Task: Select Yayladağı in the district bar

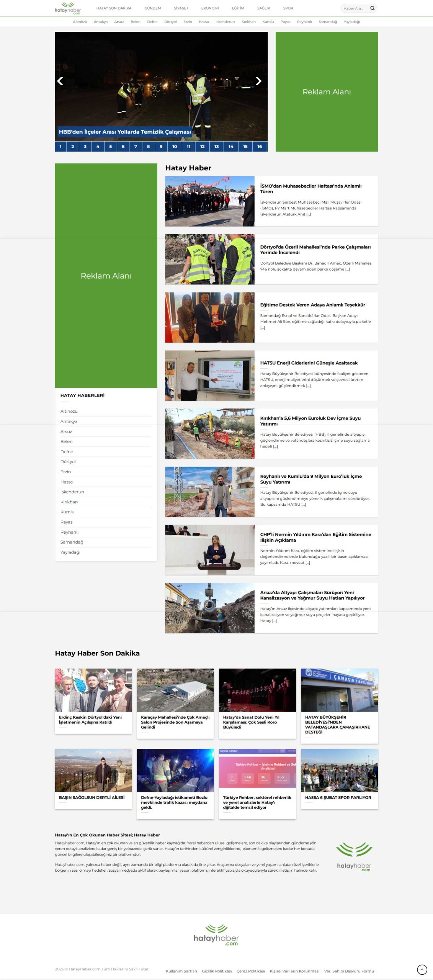Action: (352, 22)
